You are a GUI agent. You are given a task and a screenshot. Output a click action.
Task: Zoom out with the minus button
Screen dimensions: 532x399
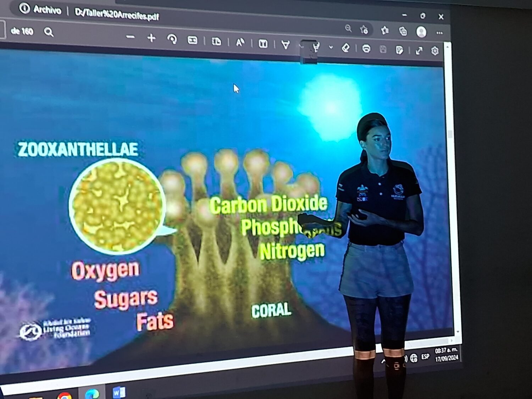(130, 37)
